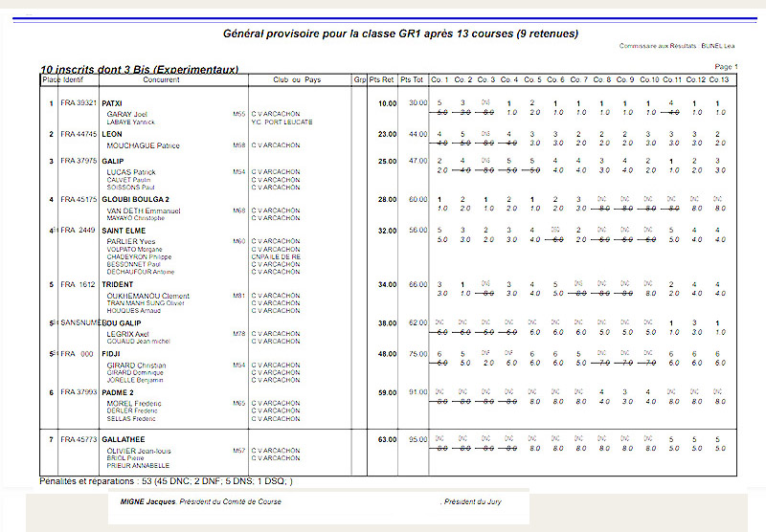Click crew name PARLIER Yves
The width and height of the screenshot is (766, 532).
[x=131, y=241]
